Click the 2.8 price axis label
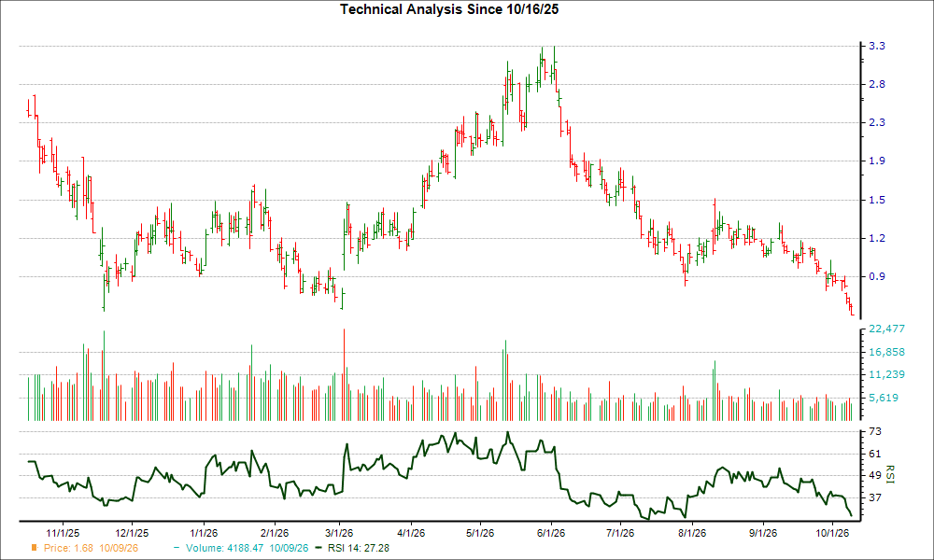Image resolution: width=934 pixels, height=560 pixels. 877,84
